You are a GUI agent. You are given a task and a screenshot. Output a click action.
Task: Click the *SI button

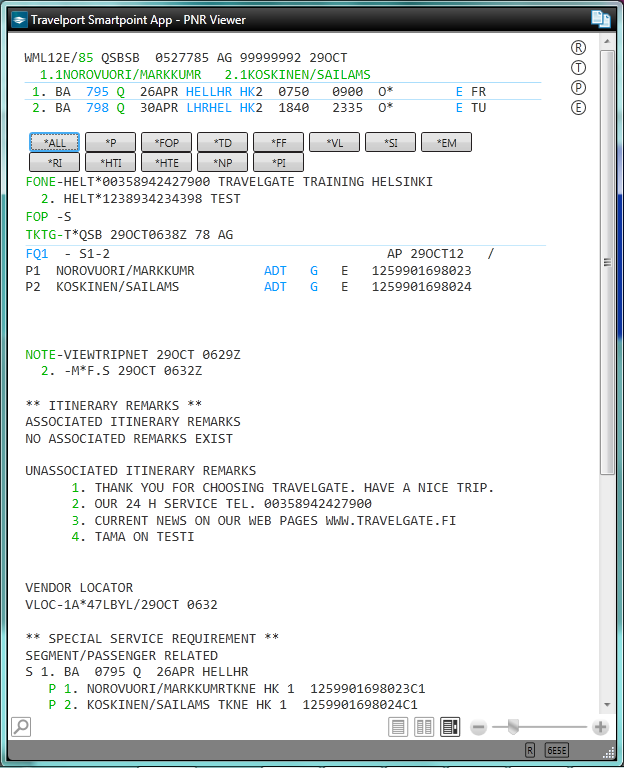pos(390,143)
